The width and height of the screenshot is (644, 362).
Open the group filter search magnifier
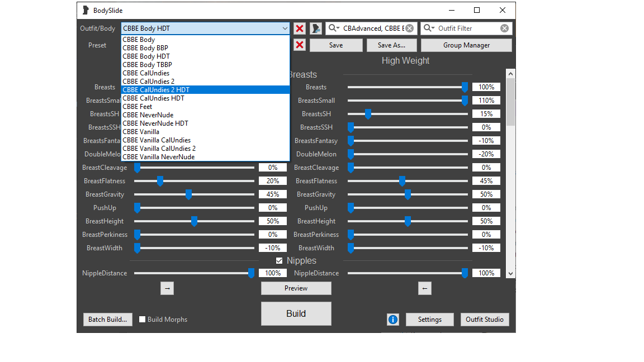tap(334, 28)
